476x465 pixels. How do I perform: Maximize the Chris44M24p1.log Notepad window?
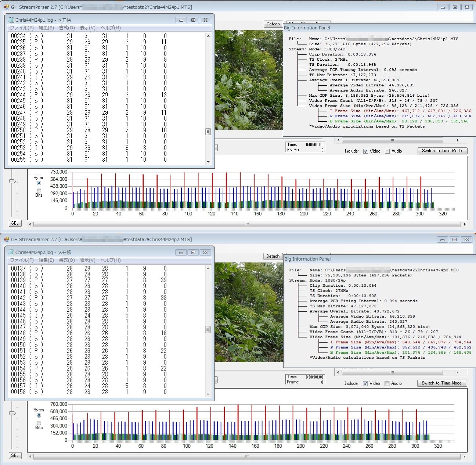point(193,20)
